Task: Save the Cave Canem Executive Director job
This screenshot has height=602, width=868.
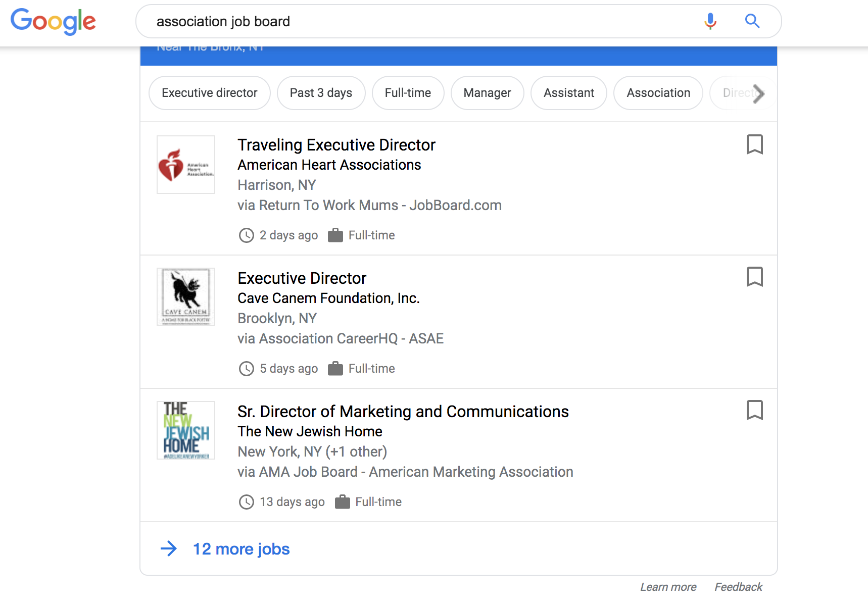Action: [x=754, y=277]
